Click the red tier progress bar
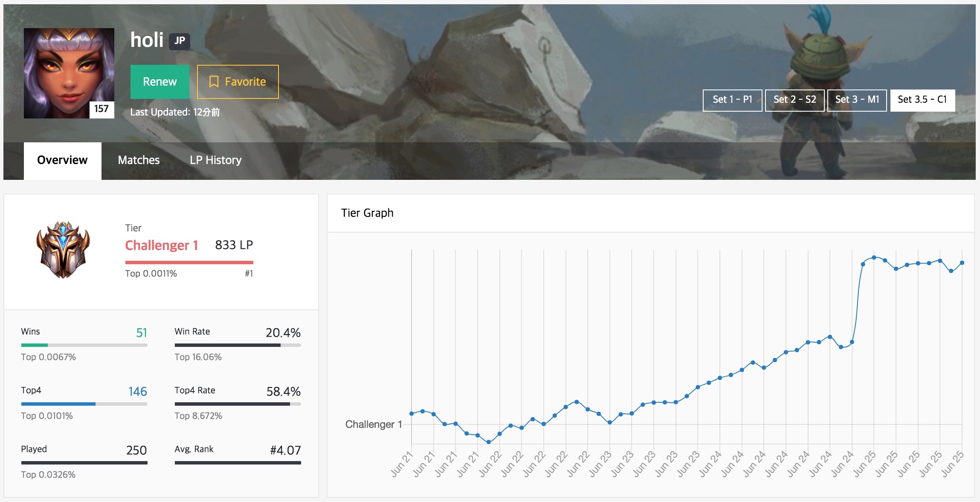This screenshot has width=980, height=502. (x=189, y=263)
